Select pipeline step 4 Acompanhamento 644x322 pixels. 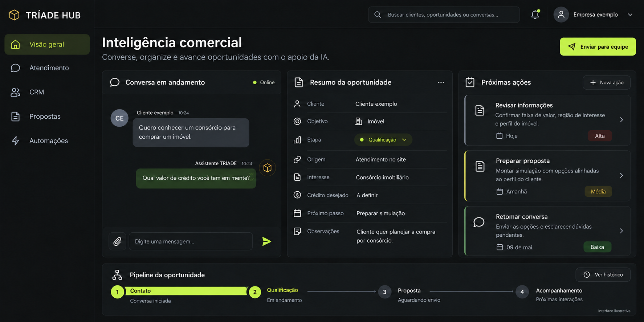click(522, 292)
